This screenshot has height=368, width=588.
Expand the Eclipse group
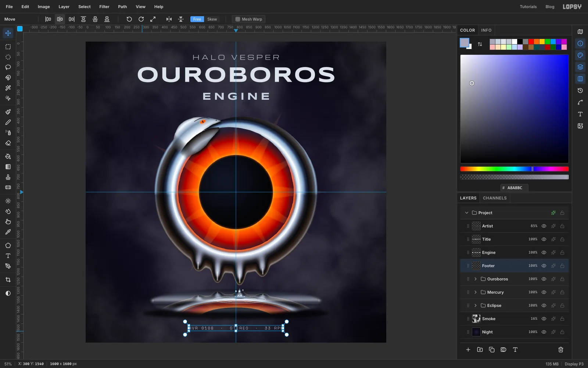coord(476,305)
